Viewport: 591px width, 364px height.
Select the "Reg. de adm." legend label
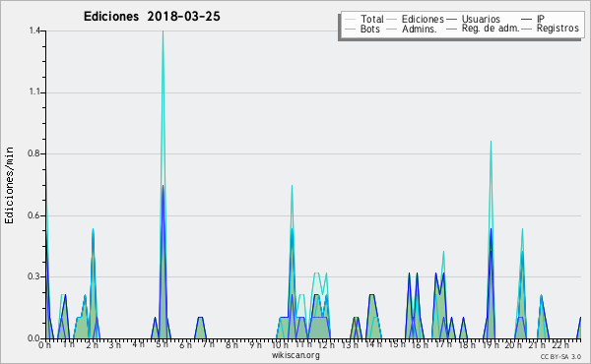491,29
